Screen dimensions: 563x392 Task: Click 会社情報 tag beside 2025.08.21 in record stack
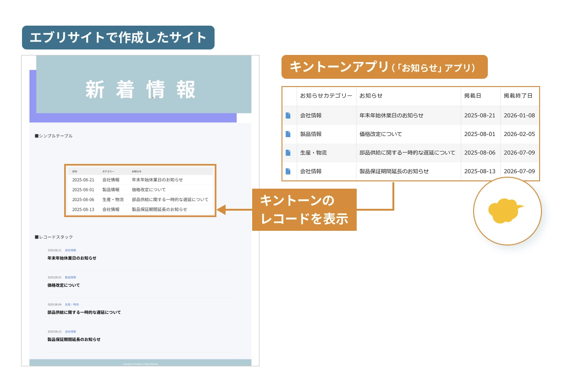coord(71,250)
